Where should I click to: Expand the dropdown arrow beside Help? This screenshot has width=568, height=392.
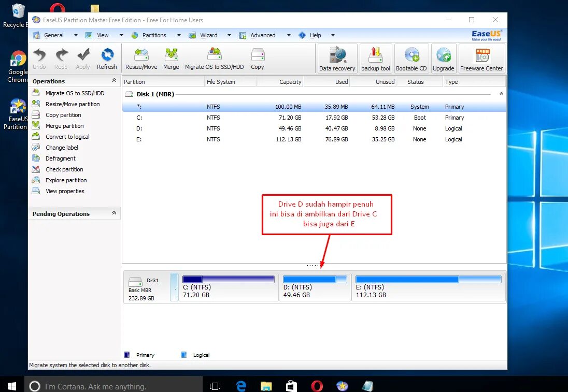[333, 35]
